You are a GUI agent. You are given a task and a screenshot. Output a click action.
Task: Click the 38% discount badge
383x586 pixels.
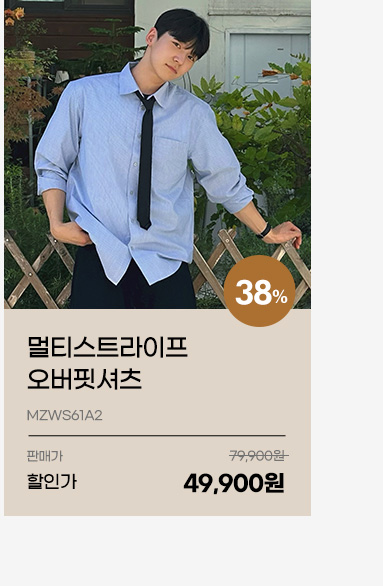coord(260,291)
